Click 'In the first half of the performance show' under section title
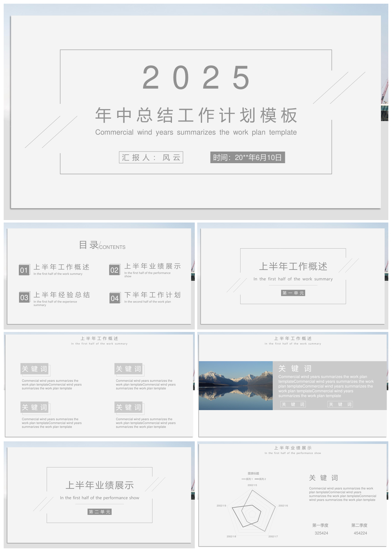The image size is (392, 552). tap(100, 498)
